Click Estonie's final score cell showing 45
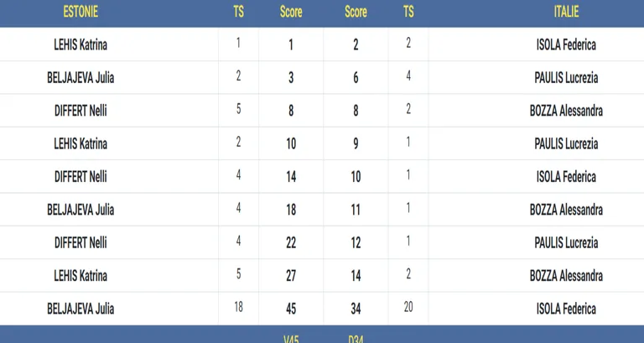Image resolution: width=644 pixels, height=343 pixels. pos(291,309)
